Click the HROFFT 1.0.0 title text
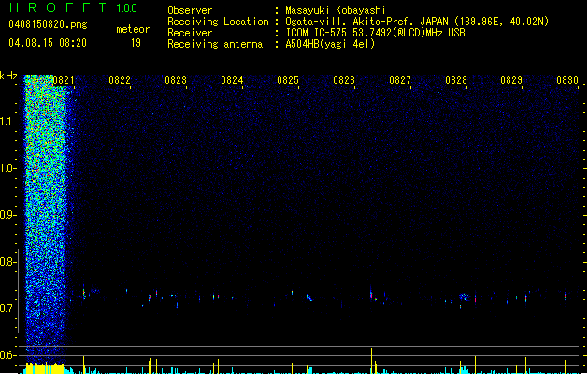The image size is (588, 374). (74, 7)
